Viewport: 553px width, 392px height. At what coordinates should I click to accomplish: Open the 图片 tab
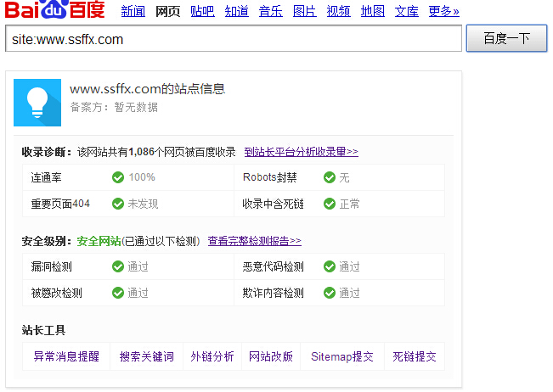tap(305, 11)
